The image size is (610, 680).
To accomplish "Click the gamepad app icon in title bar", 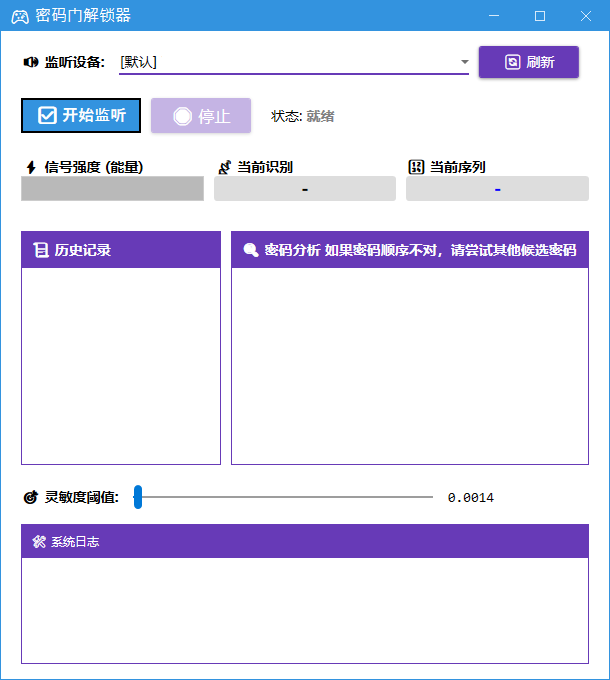I will [x=20, y=17].
